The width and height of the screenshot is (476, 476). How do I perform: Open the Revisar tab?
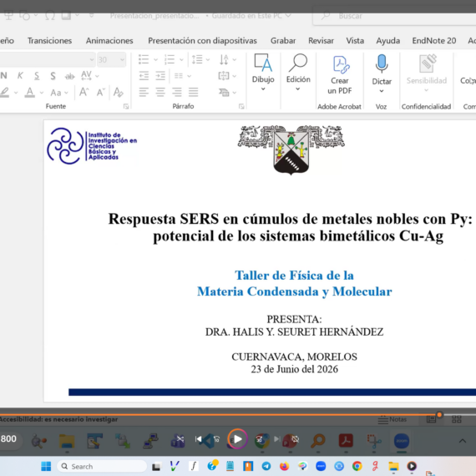point(321,41)
